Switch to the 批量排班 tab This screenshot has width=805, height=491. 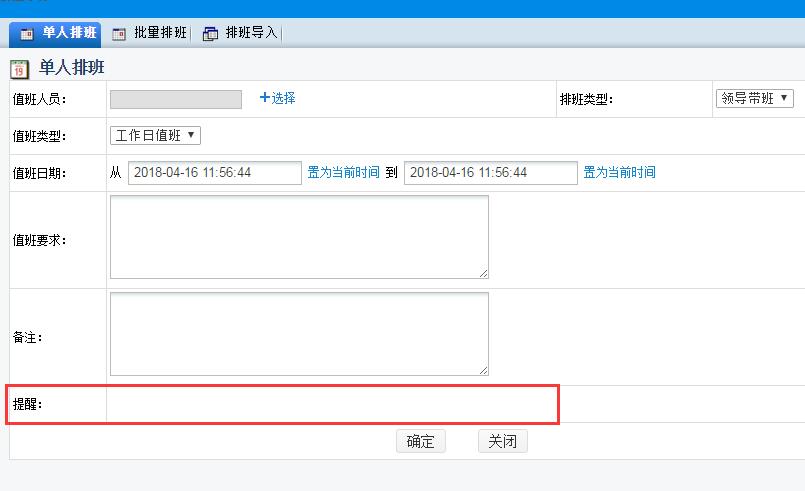click(149, 33)
